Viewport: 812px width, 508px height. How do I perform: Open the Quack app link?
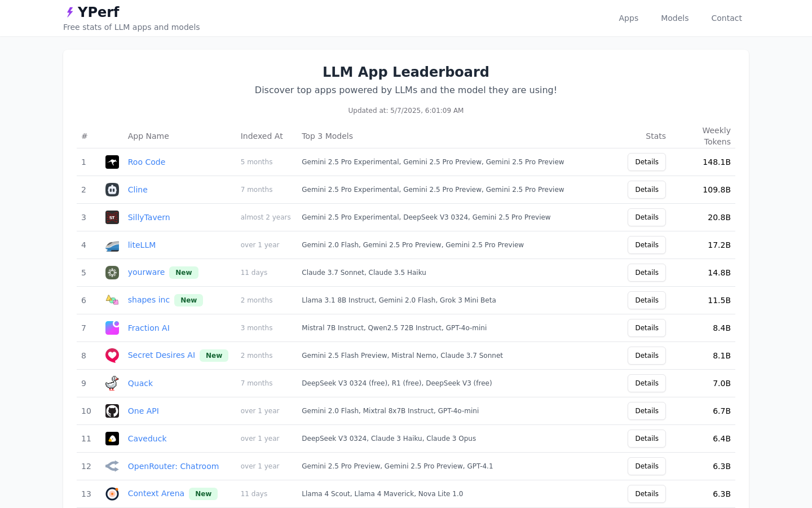click(x=140, y=383)
